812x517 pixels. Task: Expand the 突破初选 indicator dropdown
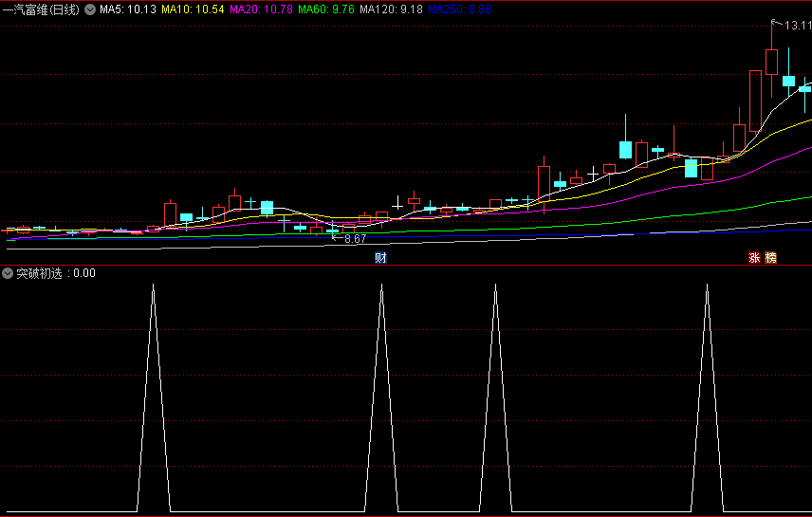(x=8, y=273)
